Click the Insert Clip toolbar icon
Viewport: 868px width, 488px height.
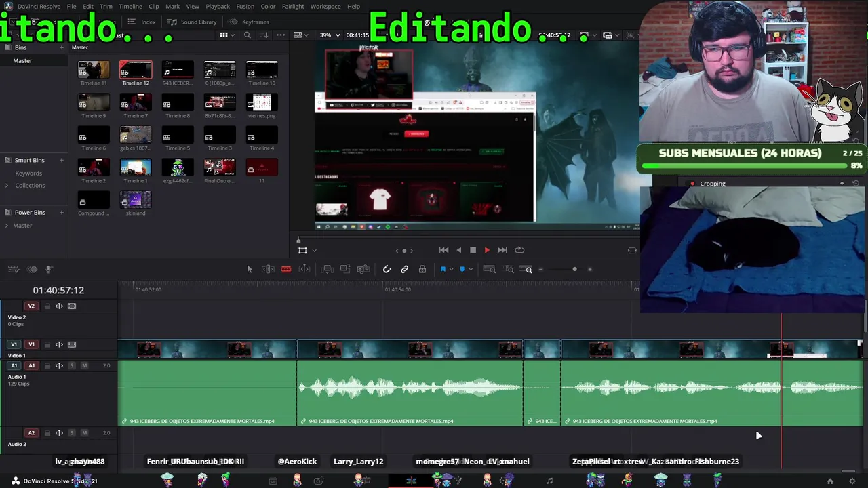[x=327, y=269]
